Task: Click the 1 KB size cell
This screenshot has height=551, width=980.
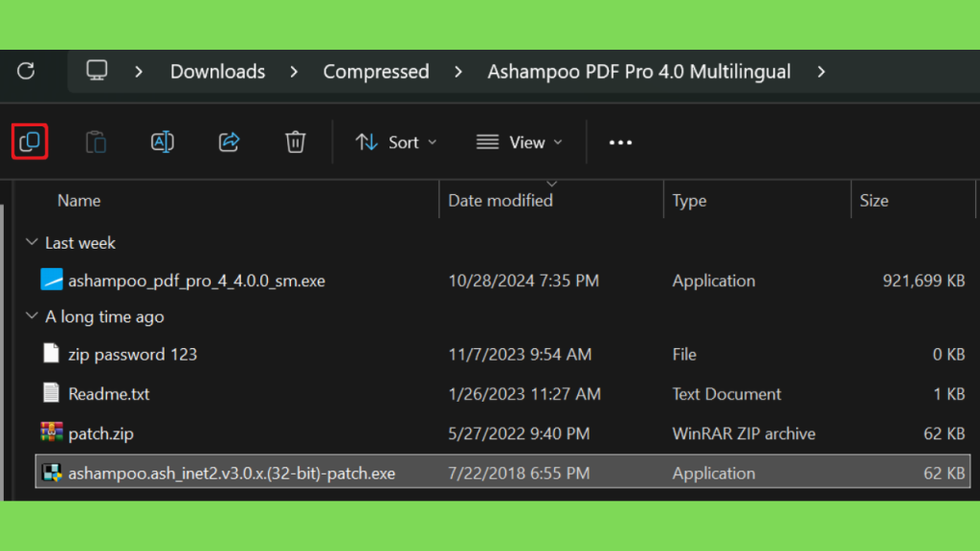Action: 949,393
